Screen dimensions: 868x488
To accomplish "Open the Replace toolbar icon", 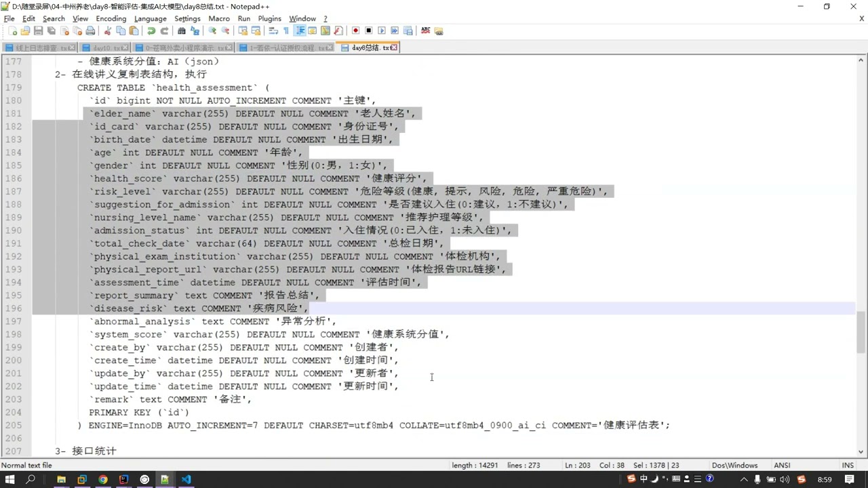I will (195, 31).
